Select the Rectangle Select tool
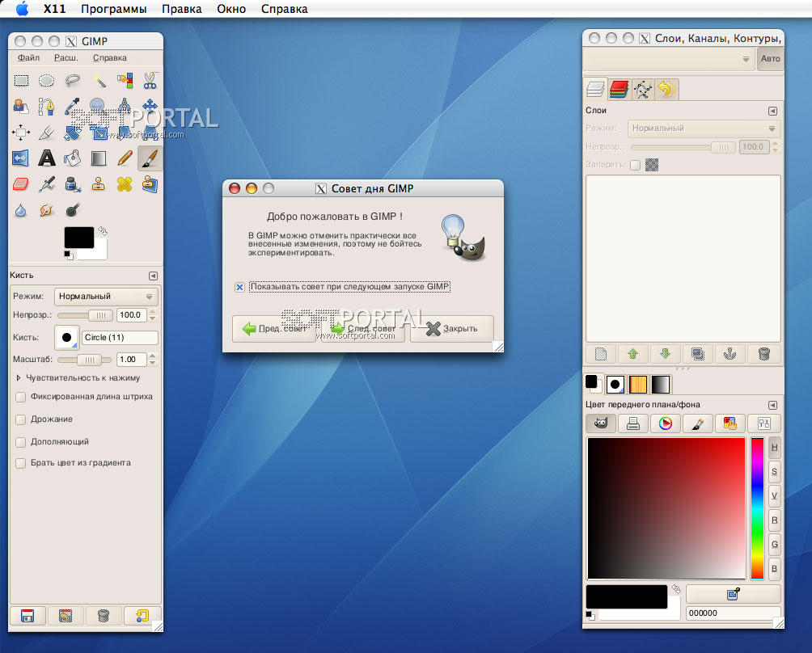Viewport: 812px width, 653px height. tap(22, 80)
